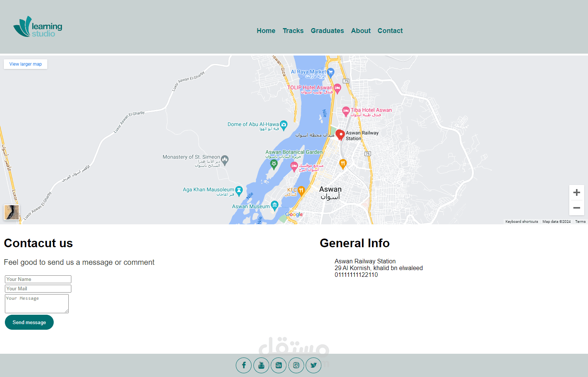Select the KFC restaurant marker

point(301,191)
